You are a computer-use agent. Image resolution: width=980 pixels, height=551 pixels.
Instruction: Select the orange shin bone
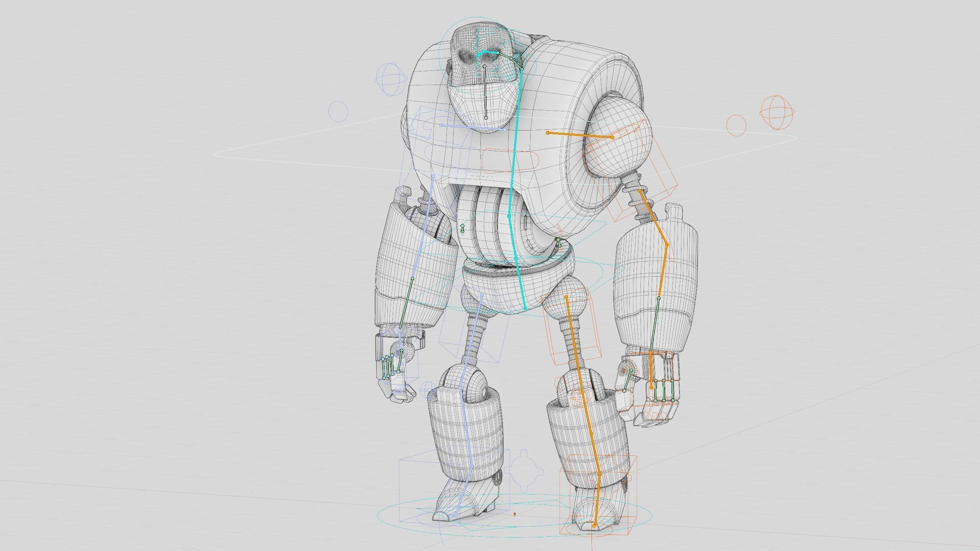591,433
